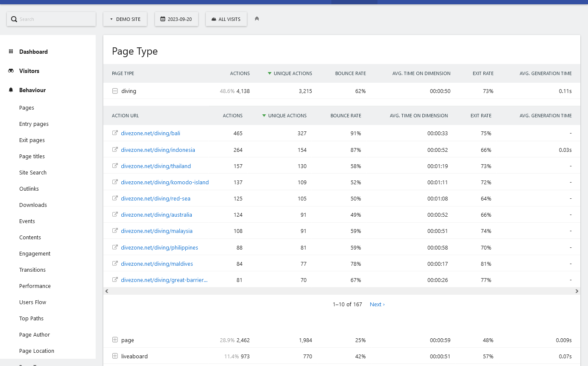Open divezone.net/diving/indonesia link

[158, 150]
